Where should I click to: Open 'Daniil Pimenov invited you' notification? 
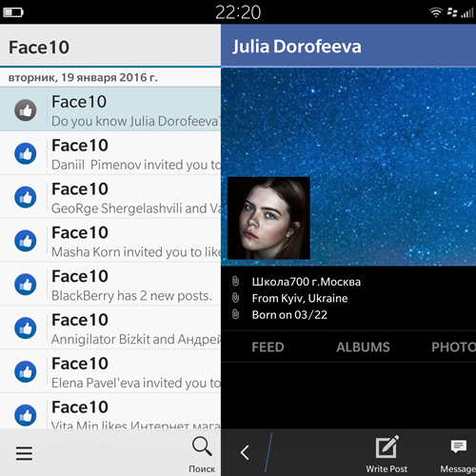click(x=110, y=153)
